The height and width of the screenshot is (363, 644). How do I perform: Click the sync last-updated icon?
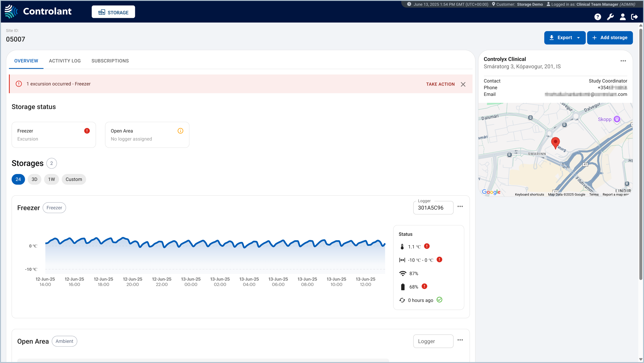click(402, 300)
